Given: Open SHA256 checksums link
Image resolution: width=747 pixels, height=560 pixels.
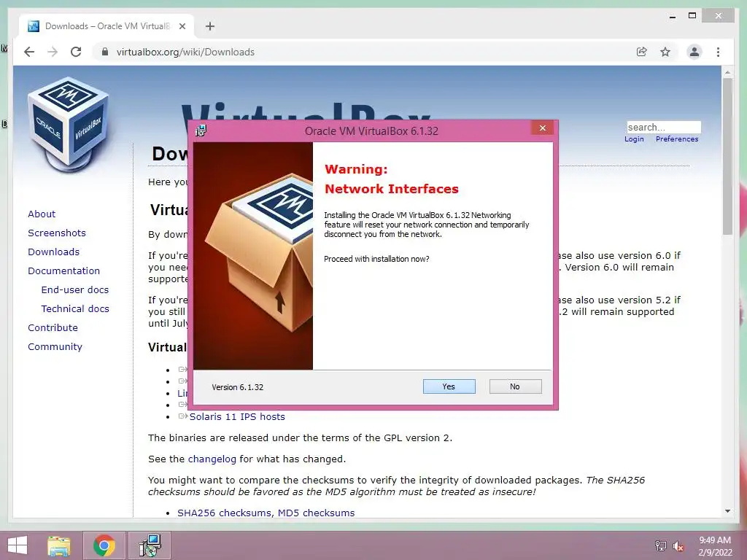Looking at the screenshot, I should point(225,513).
